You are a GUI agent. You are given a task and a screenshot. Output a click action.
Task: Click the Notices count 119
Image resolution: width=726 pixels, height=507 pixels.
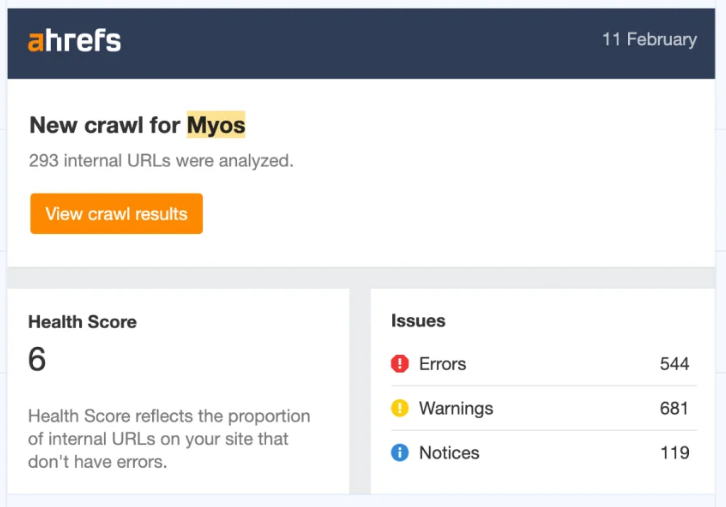[675, 453]
